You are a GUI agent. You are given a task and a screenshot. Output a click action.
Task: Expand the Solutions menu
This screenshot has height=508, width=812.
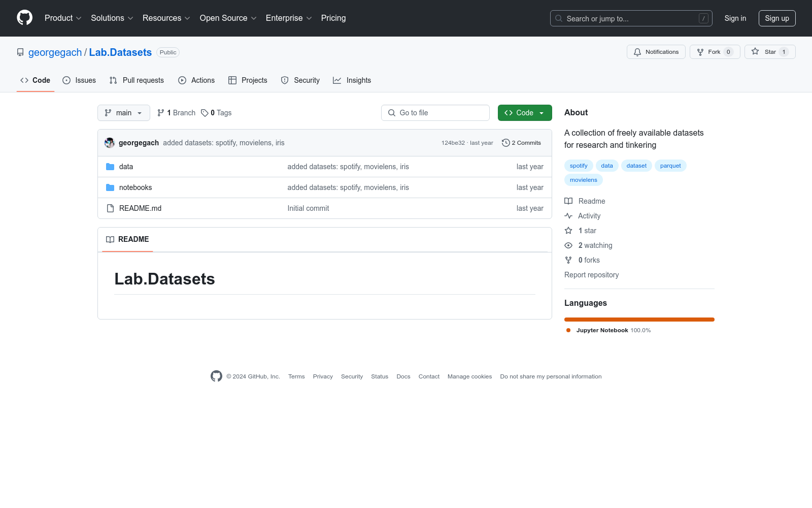click(x=112, y=18)
